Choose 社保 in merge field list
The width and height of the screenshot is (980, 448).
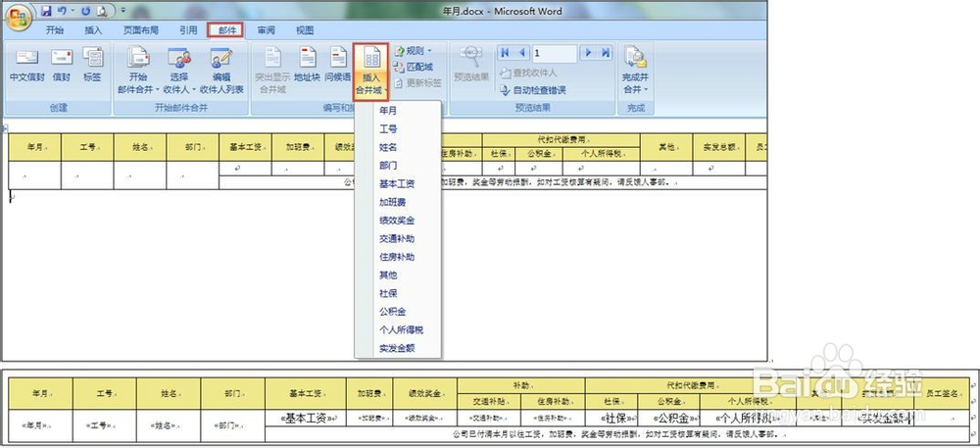click(388, 294)
